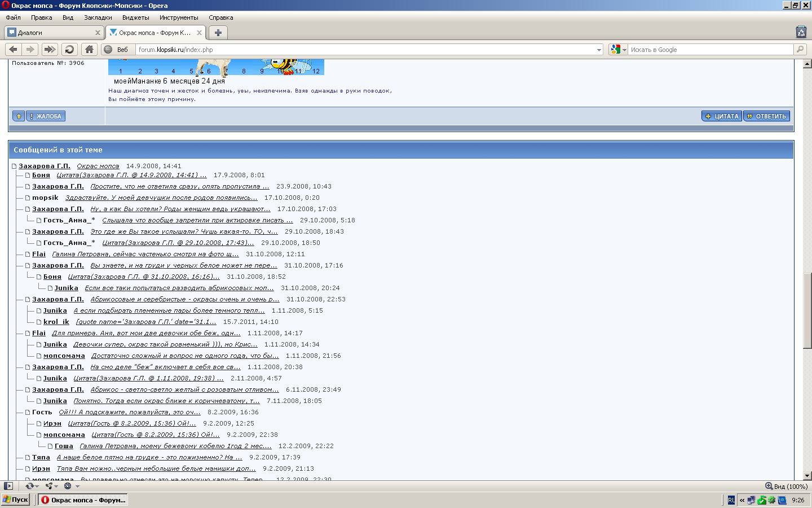Click the Пуск start button

pyautogui.click(x=16, y=500)
